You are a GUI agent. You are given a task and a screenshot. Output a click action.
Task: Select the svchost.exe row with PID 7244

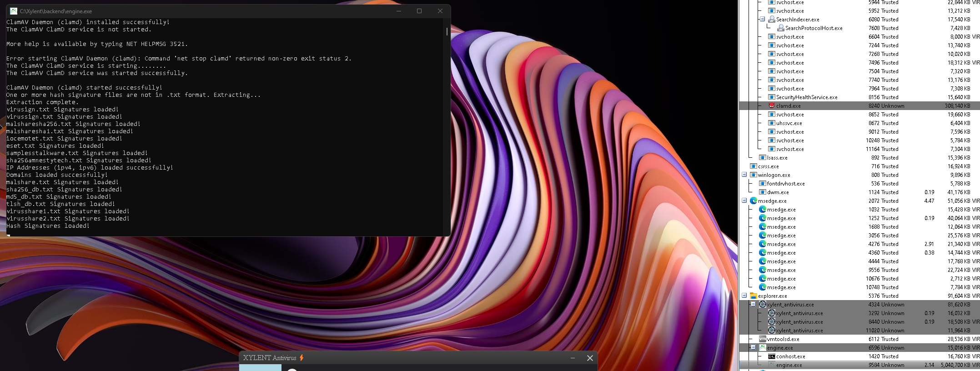[859, 45]
